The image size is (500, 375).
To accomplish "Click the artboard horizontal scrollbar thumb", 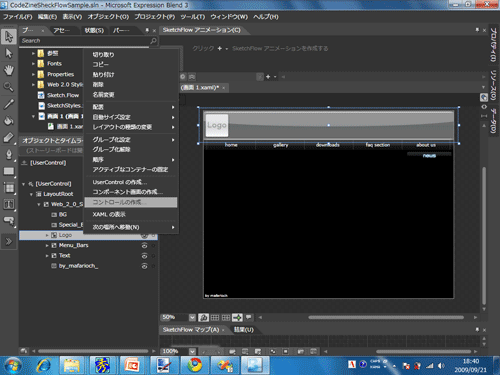I will (386, 317).
